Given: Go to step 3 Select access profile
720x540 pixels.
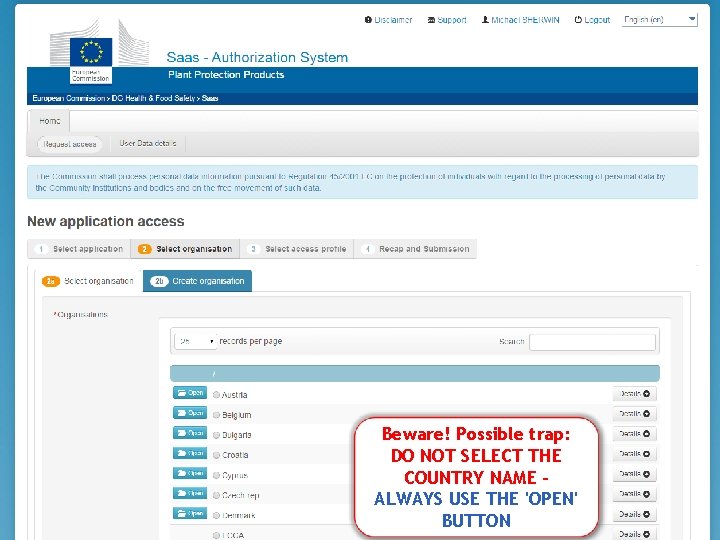Looking at the screenshot, I should tap(297, 249).
